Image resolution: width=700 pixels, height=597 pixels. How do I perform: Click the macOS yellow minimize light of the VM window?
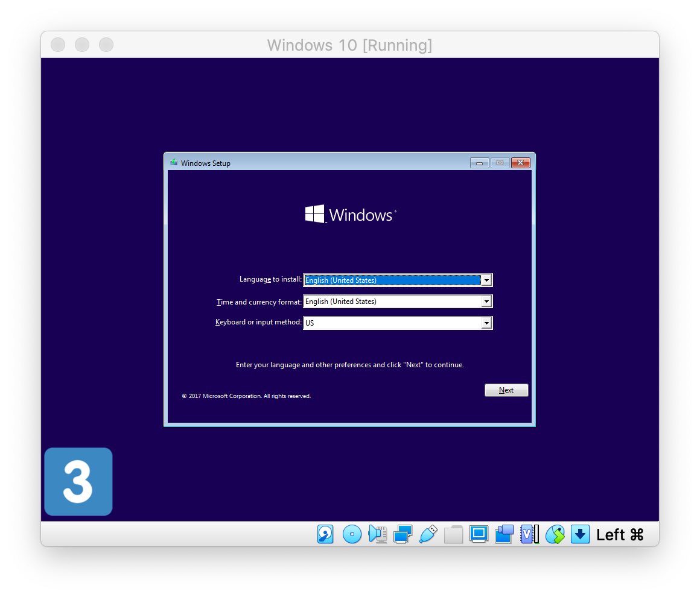pos(82,45)
